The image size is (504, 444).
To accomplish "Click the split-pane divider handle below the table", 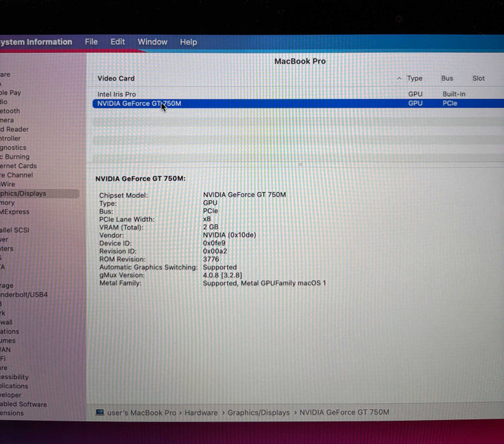I will pyautogui.click(x=300, y=164).
